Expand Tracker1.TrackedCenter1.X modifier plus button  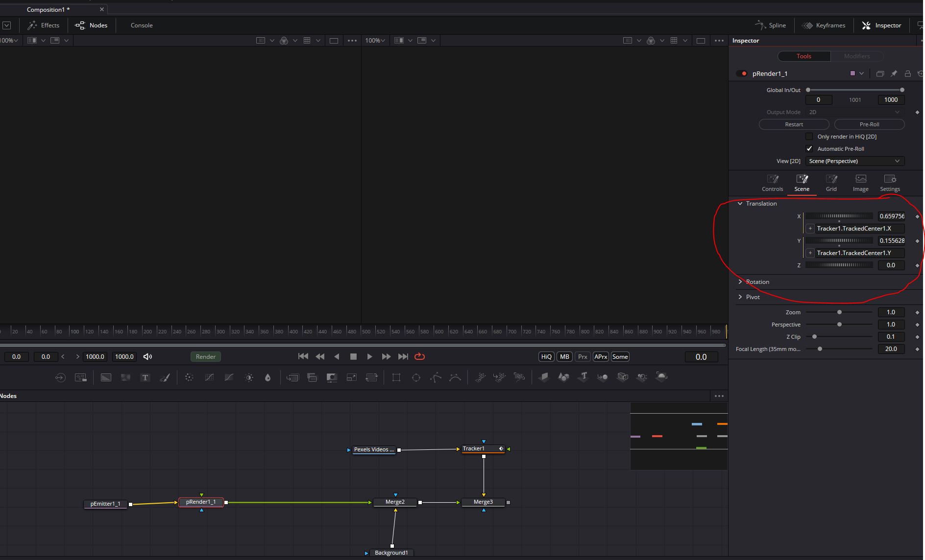click(810, 229)
